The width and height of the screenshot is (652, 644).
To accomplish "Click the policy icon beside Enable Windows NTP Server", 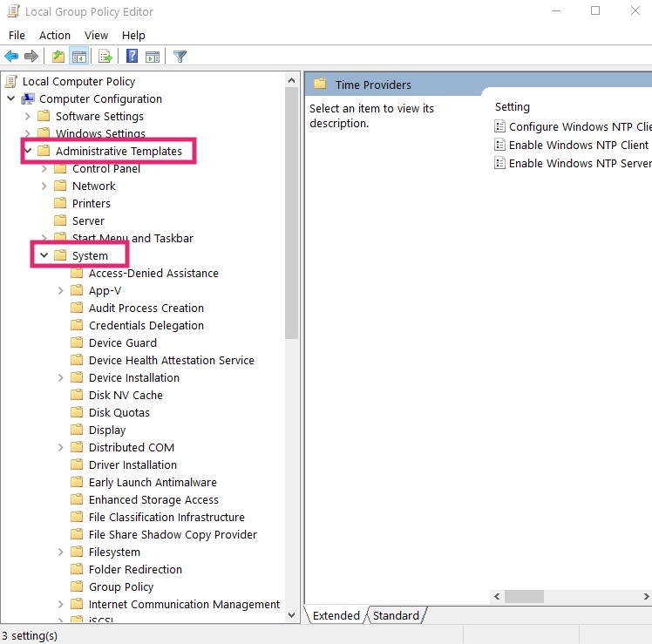I will (x=499, y=163).
